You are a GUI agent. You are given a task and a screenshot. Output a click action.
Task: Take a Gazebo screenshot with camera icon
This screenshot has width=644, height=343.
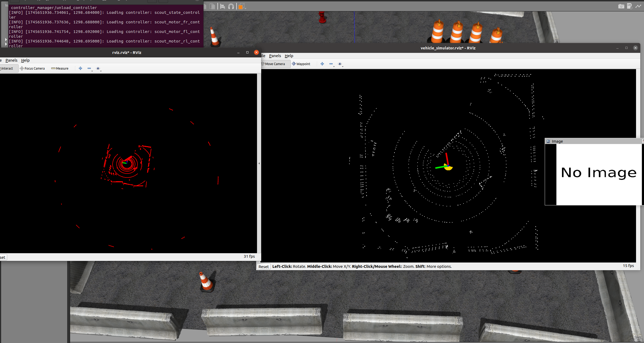621,6
